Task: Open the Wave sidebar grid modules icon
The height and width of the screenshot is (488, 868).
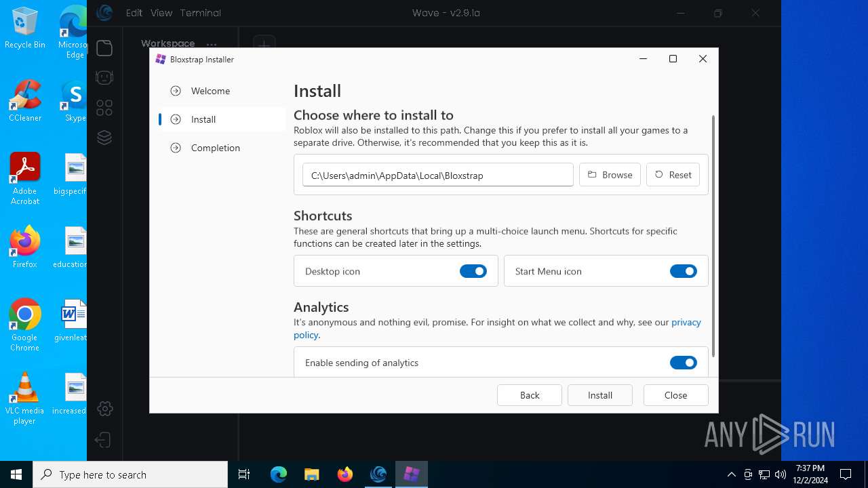Action: coord(104,108)
